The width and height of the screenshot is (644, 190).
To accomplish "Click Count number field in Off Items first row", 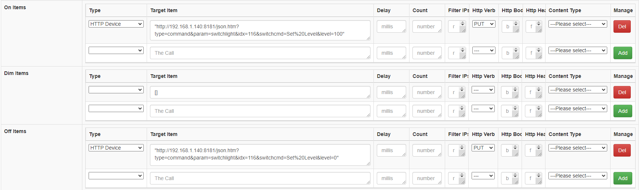I will point(427,150).
